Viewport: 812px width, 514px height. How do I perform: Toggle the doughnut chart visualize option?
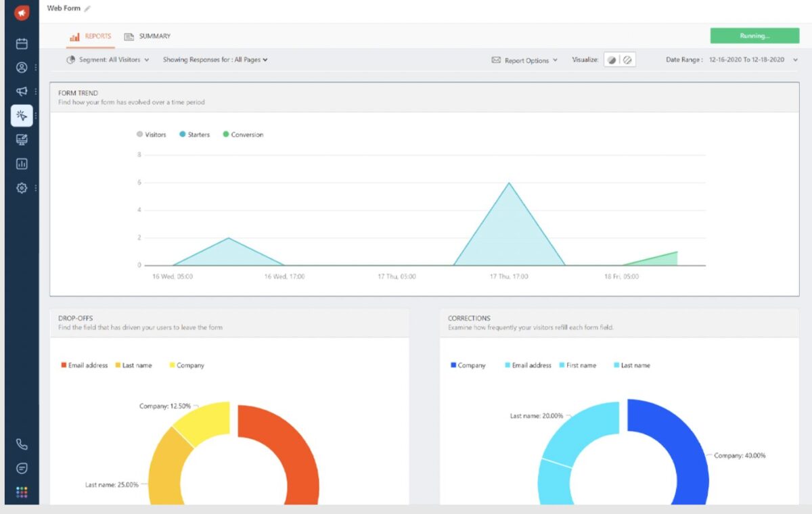pyautogui.click(x=628, y=60)
